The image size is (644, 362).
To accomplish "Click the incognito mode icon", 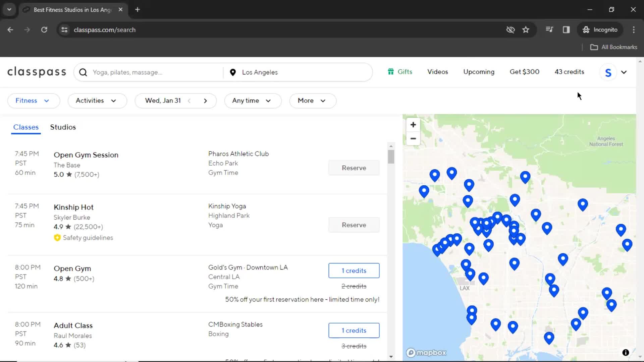I will 586,29.
